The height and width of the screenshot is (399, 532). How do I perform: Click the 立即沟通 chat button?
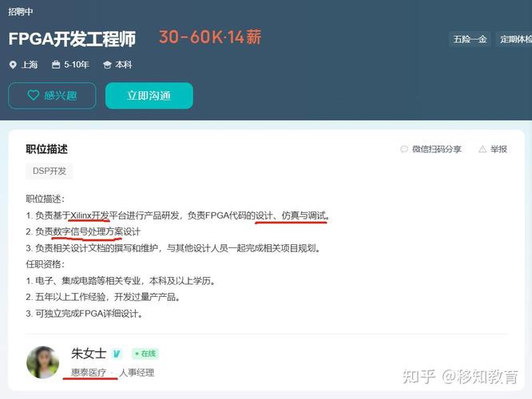coord(149,96)
